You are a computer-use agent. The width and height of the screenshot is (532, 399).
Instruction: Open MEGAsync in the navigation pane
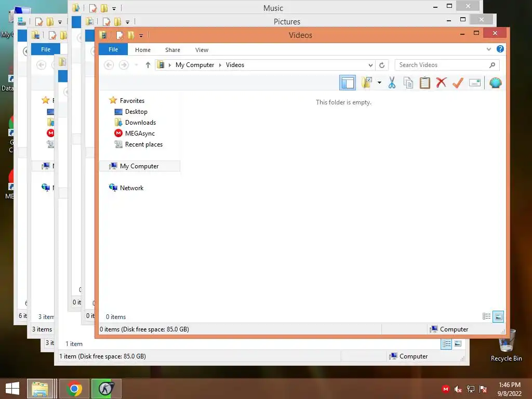pos(140,134)
